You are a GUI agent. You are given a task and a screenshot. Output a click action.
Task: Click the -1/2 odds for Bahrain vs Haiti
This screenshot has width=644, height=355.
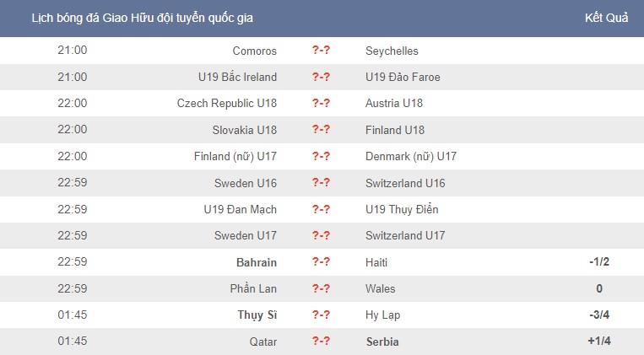click(599, 262)
